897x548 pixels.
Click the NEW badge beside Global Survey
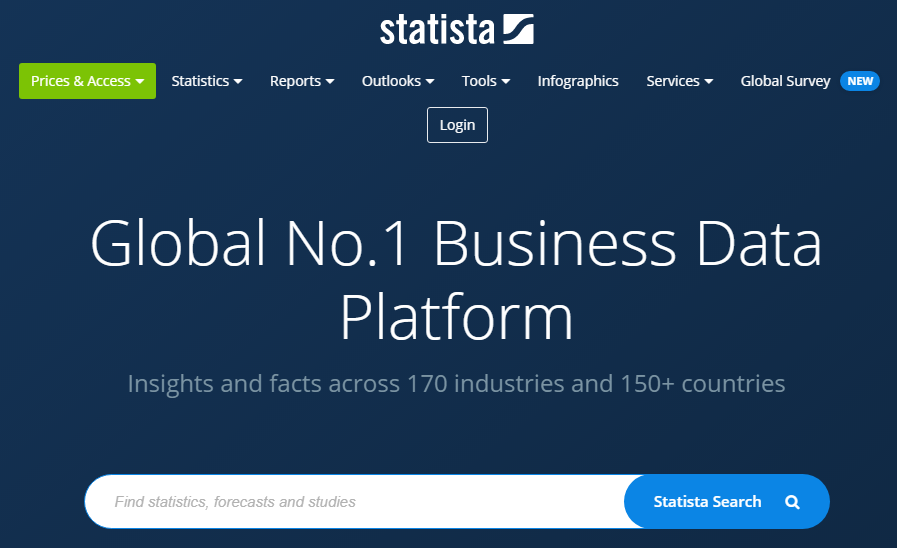pos(860,81)
